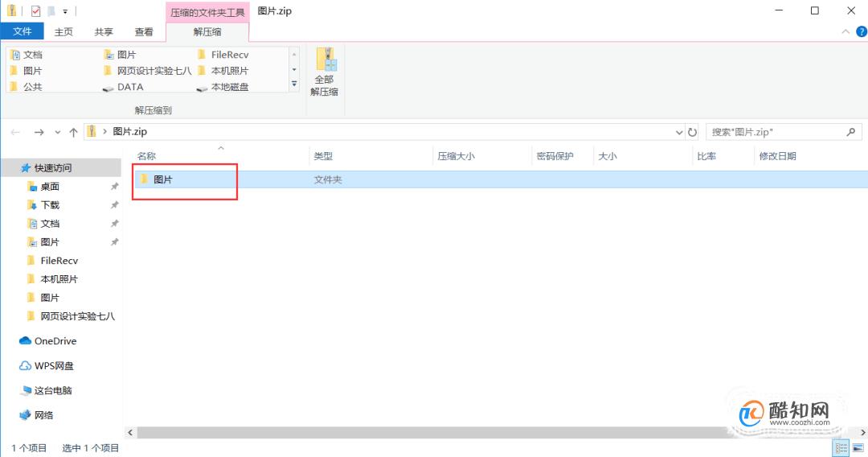The width and height of the screenshot is (868, 457).
Task: Open the help question mark icon
Action: (x=862, y=31)
